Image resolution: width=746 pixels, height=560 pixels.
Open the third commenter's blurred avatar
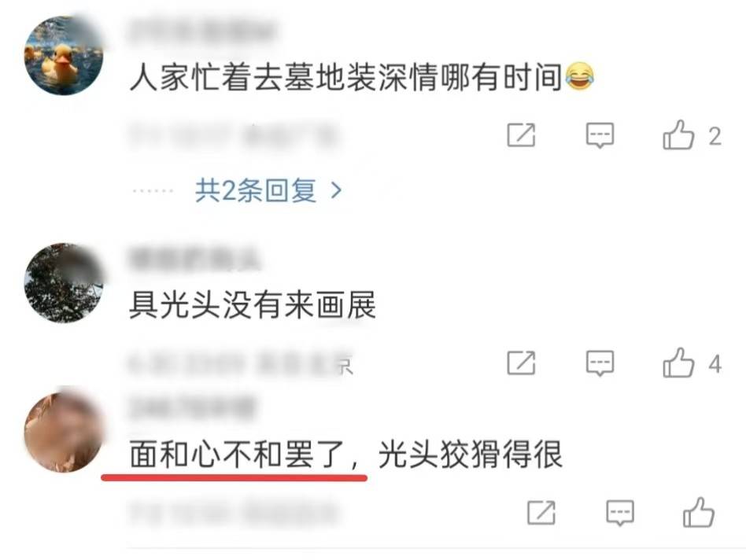pos(64,432)
